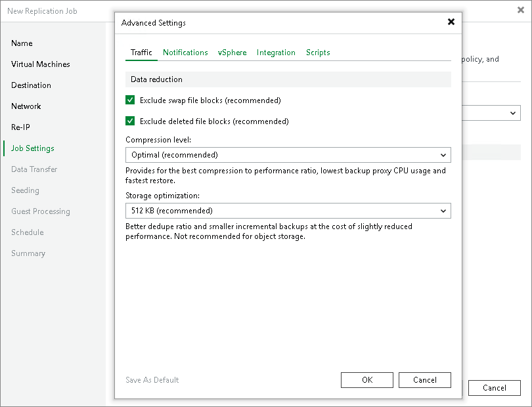Open the Destination wizard step
Viewport: 532px width, 407px height.
[31, 85]
